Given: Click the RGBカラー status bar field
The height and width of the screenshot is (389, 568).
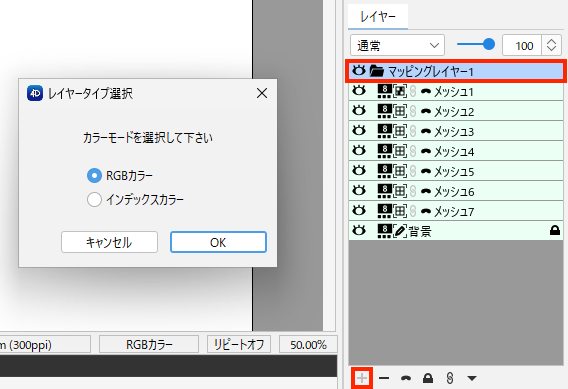Looking at the screenshot, I should coord(149,344).
